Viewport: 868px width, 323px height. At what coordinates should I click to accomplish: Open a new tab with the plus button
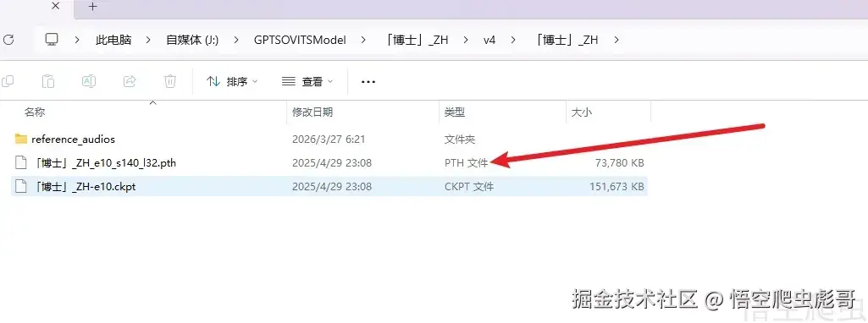click(93, 6)
